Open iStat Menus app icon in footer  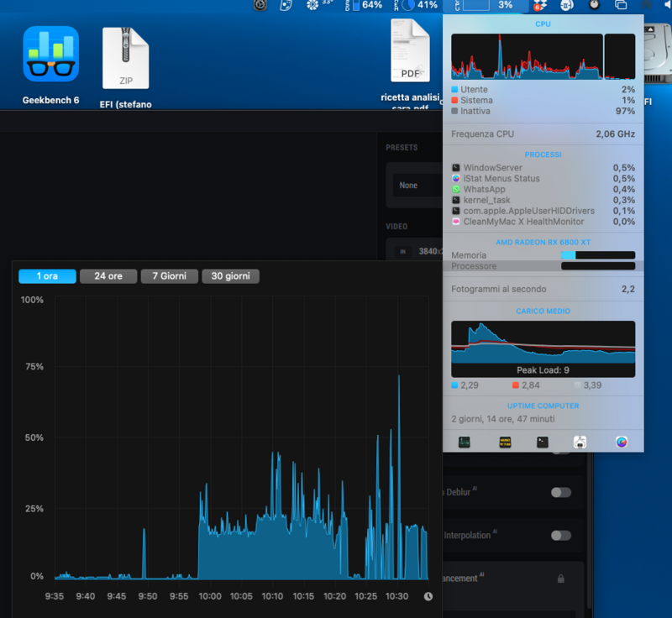(622, 442)
